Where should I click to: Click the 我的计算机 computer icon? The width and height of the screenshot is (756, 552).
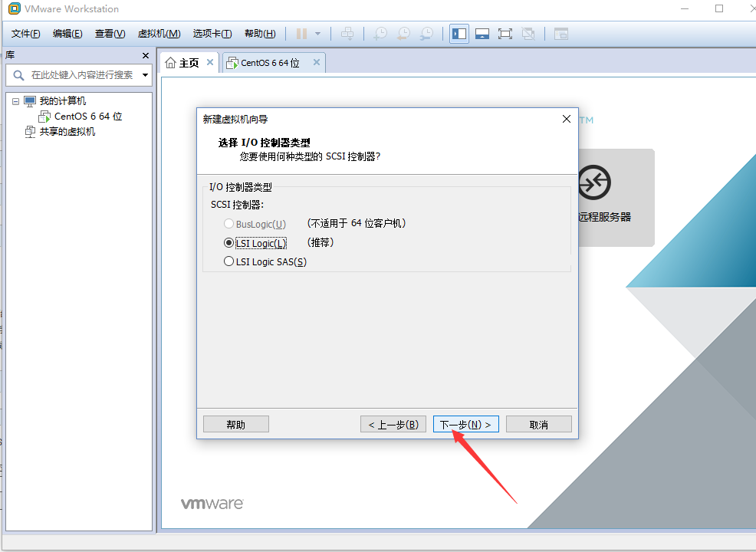[x=30, y=101]
